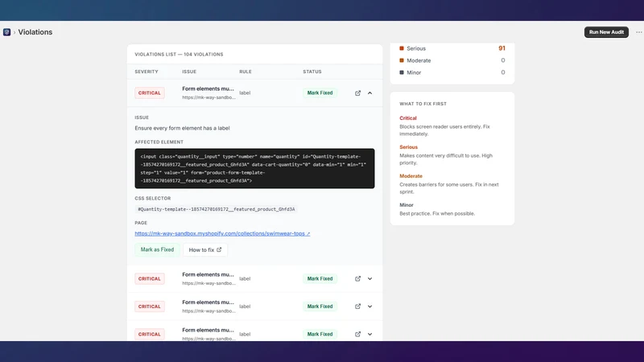Mark second critical violation as fixed
Viewport: 644px width, 362px height.
[320, 278]
